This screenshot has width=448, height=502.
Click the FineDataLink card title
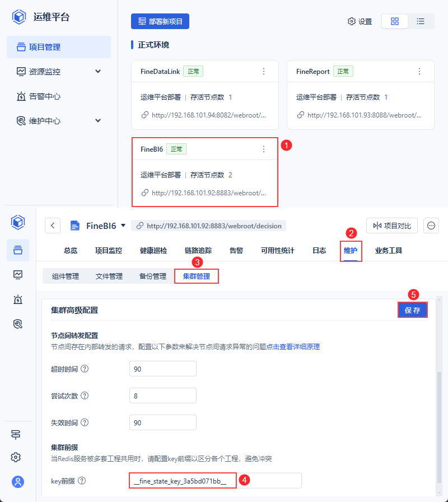[160, 72]
